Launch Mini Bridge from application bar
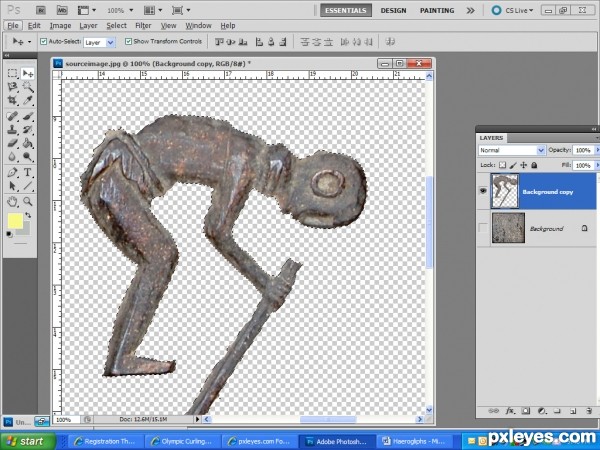Viewport: 600px width, 450px height. [62, 10]
